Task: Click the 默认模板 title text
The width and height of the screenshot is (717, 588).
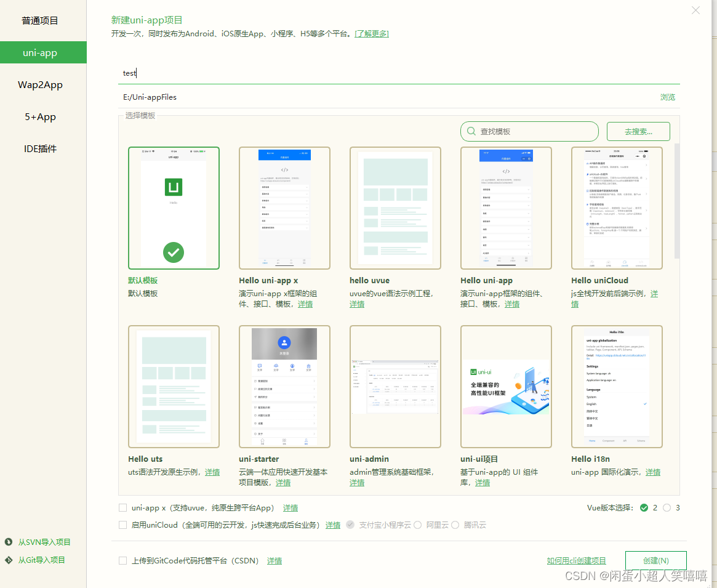Action: point(143,281)
